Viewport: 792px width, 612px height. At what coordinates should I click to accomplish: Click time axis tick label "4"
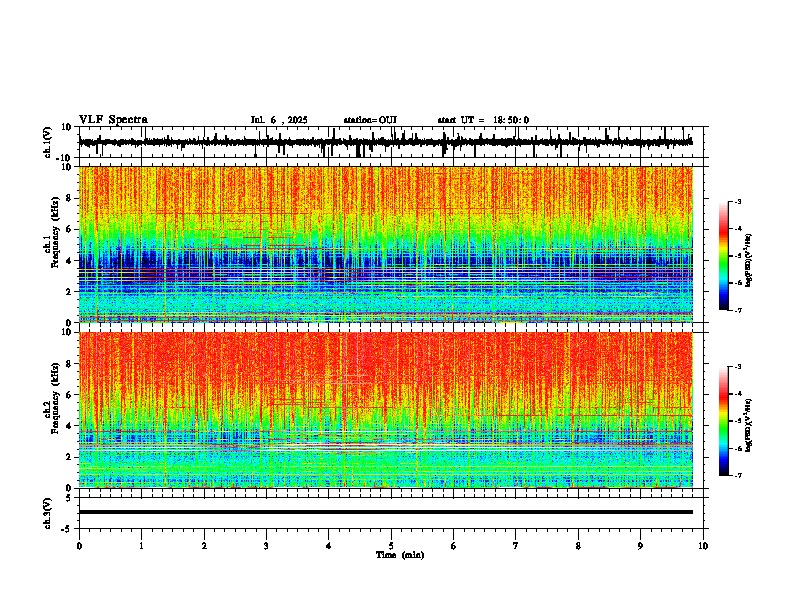click(329, 546)
